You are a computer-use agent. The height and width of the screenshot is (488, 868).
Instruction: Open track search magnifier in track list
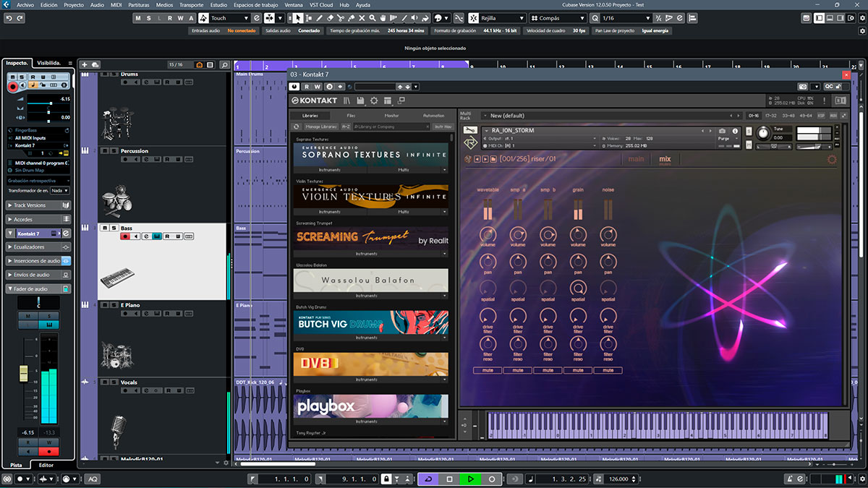click(225, 64)
